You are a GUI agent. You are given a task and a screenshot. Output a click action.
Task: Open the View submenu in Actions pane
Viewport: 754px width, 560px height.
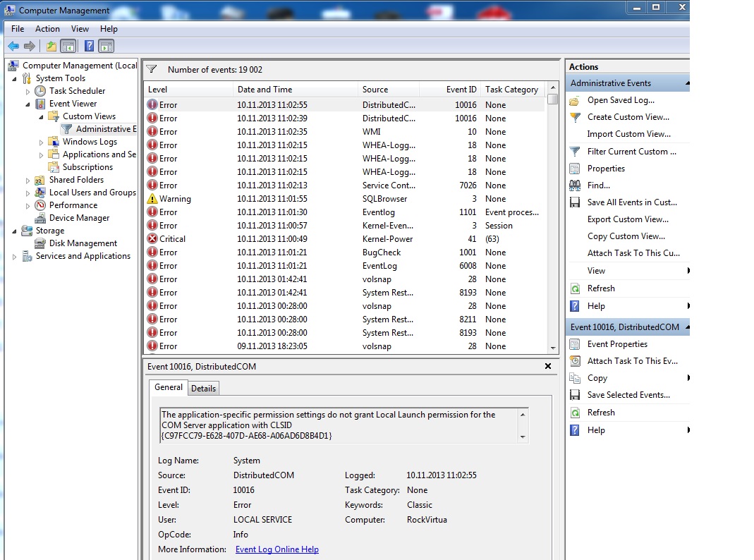[629, 271]
